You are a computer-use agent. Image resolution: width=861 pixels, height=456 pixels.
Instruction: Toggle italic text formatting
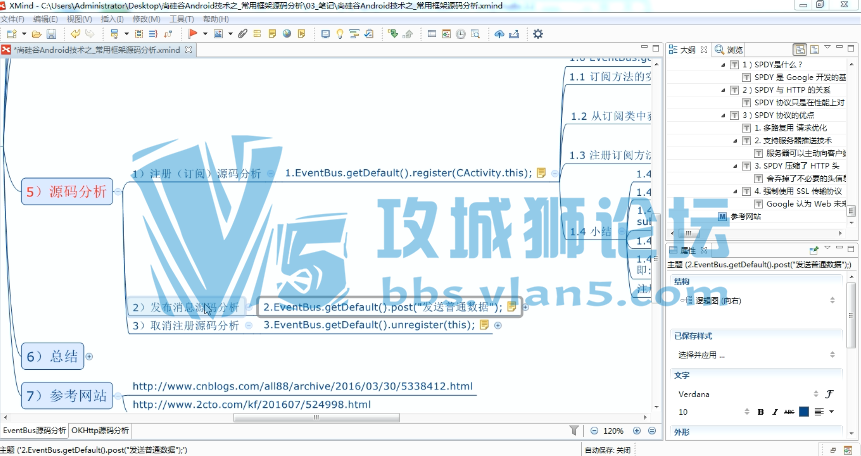coord(774,411)
